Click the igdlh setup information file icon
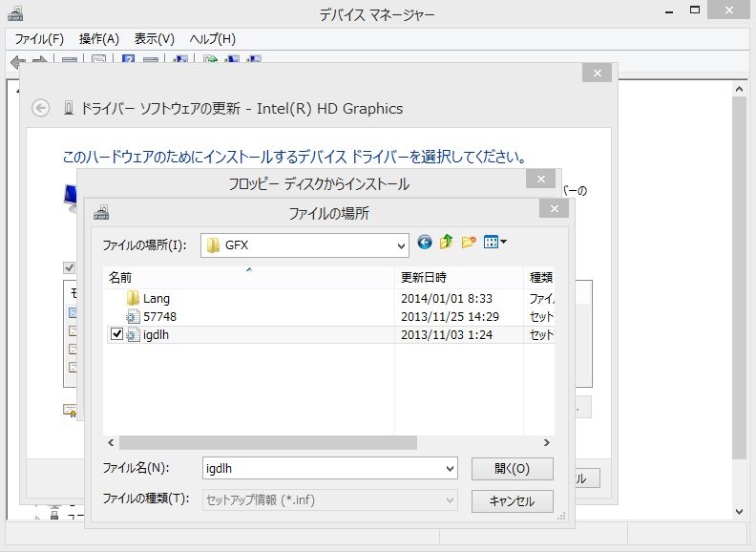 pyautogui.click(x=133, y=335)
